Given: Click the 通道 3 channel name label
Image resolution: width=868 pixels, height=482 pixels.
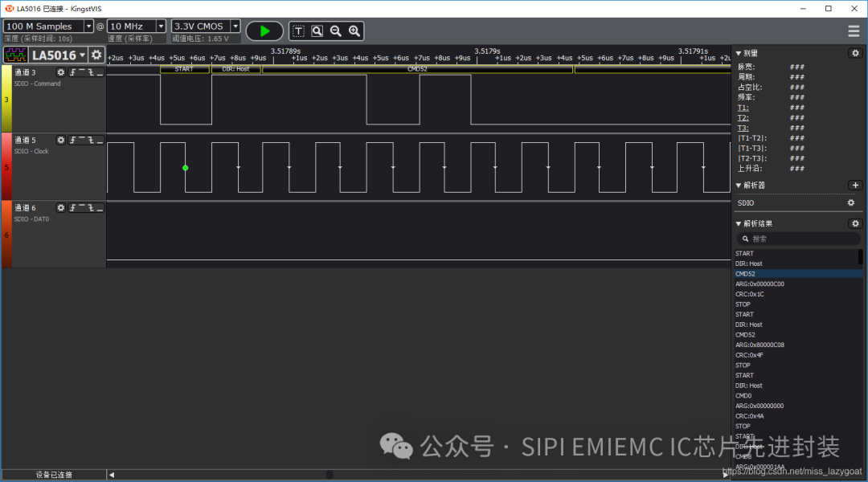Looking at the screenshot, I should coord(25,72).
